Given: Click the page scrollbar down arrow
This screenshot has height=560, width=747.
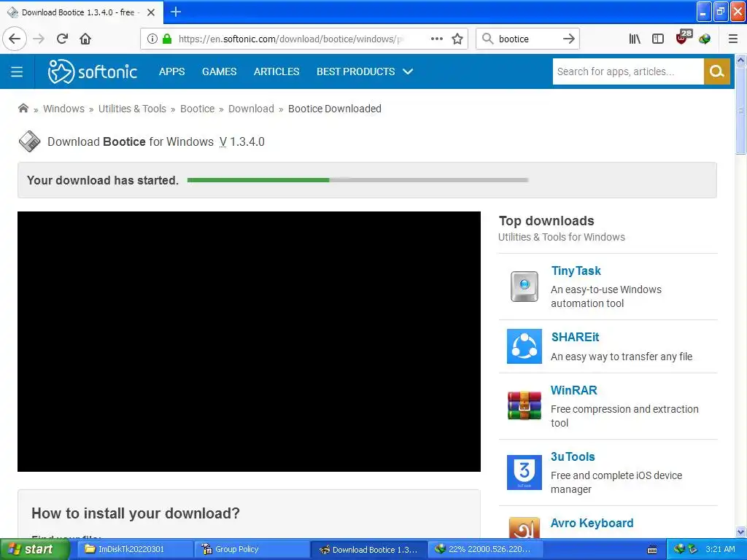Looking at the screenshot, I should pos(741,532).
